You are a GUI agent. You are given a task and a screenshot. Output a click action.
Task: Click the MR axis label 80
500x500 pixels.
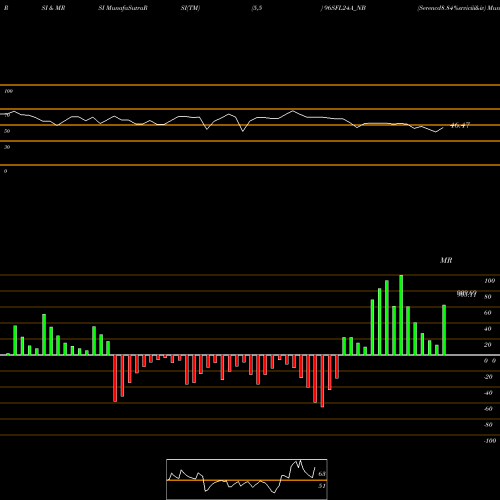click(488, 297)
